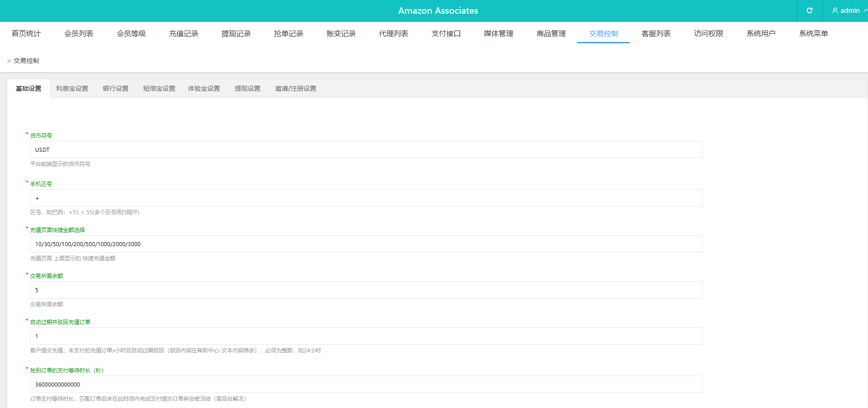Navigate to 抢单记录
868x408 pixels.
pos(288,33)
